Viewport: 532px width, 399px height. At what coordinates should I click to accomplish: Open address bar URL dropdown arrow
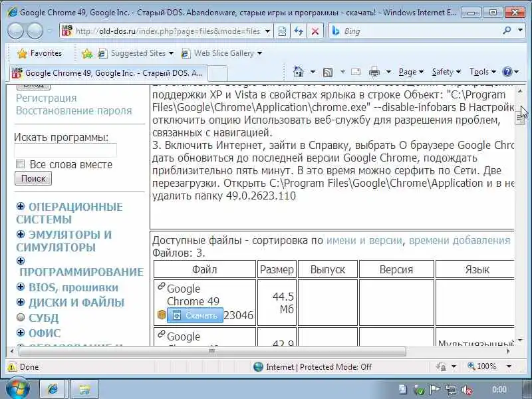point(267,31)
